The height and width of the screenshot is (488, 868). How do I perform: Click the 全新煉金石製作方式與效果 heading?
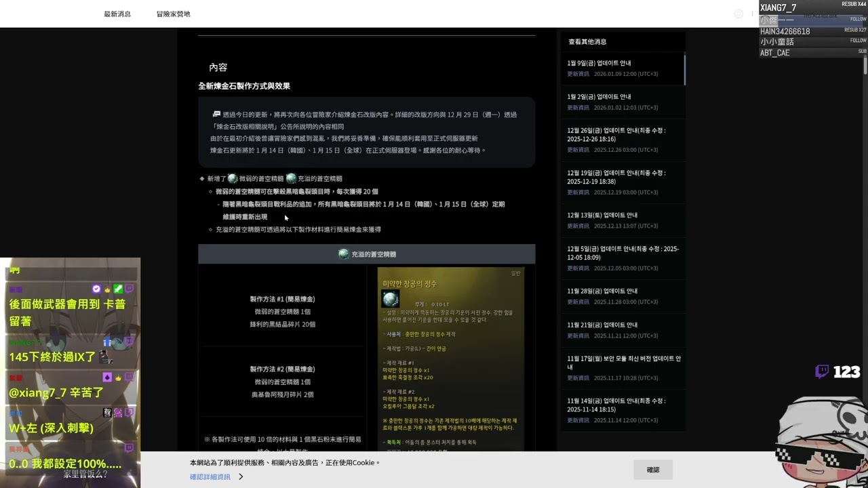click(x=244, y=86)
